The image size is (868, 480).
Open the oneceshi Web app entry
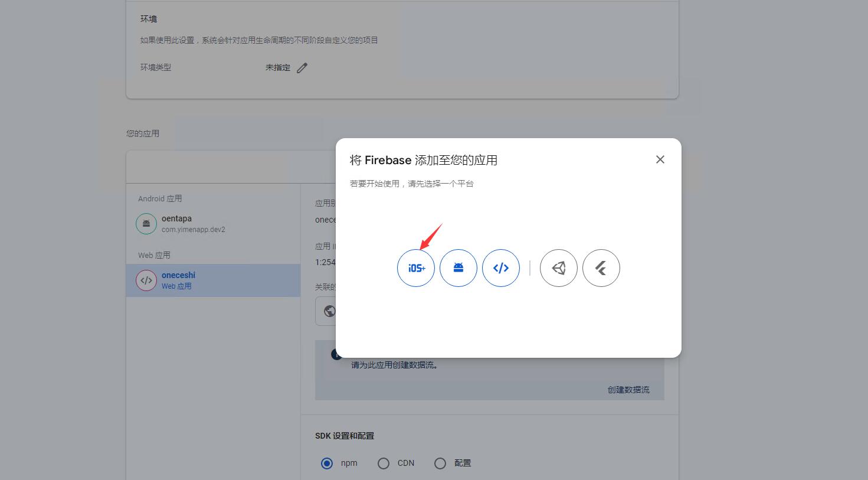tap(213, 280)
